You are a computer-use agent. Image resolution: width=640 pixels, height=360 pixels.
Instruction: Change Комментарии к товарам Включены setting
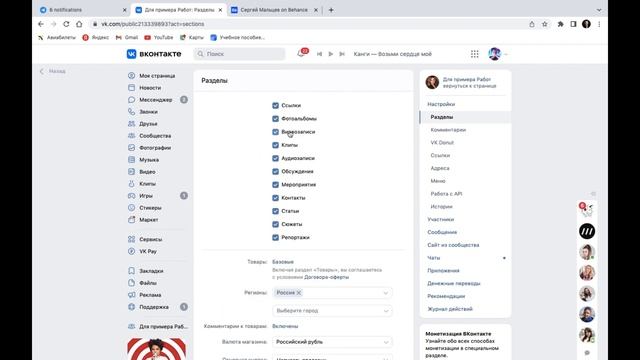point(285,326)
